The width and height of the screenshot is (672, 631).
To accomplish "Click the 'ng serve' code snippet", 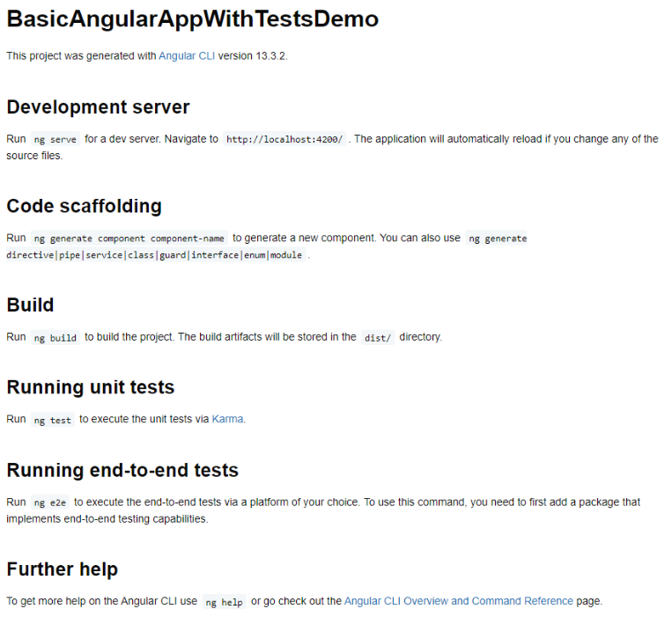I will coord(55,139).
